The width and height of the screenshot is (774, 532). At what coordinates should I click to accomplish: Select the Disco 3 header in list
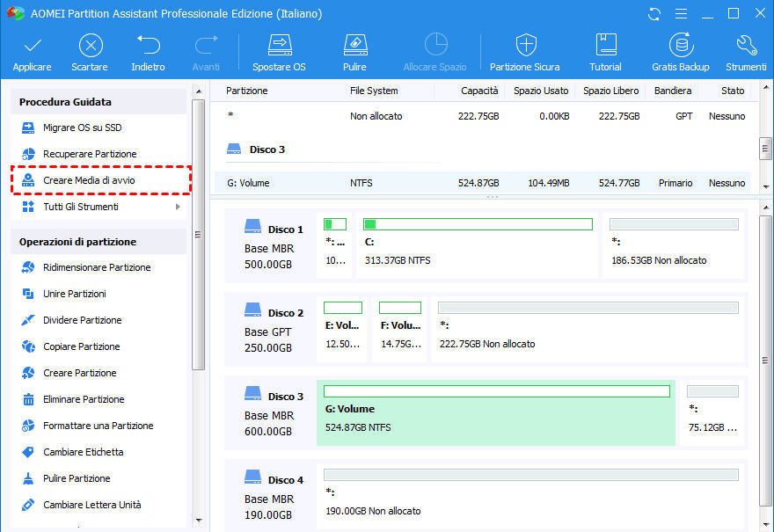pyautogui.click(x=256, y=149)
